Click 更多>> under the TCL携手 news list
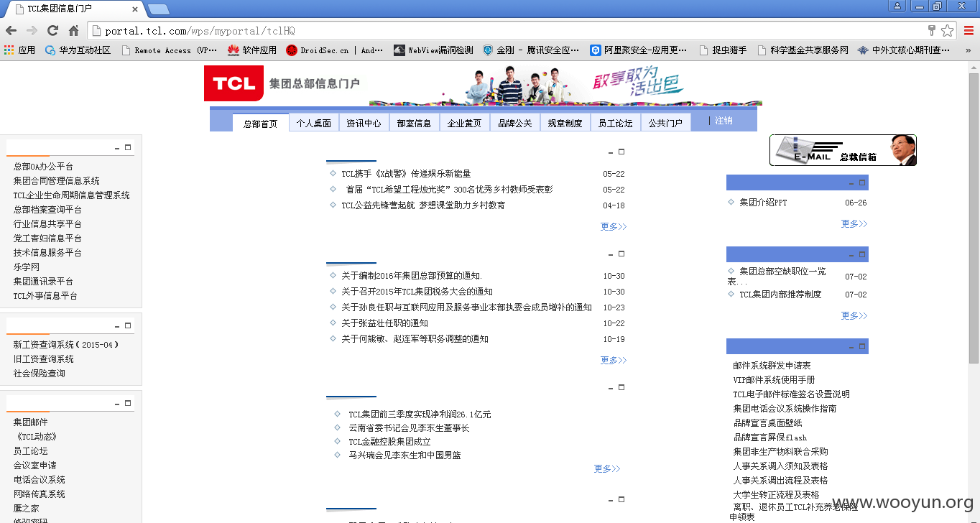Viewport: 980px width, 523px height. click(x=614, y=226)
